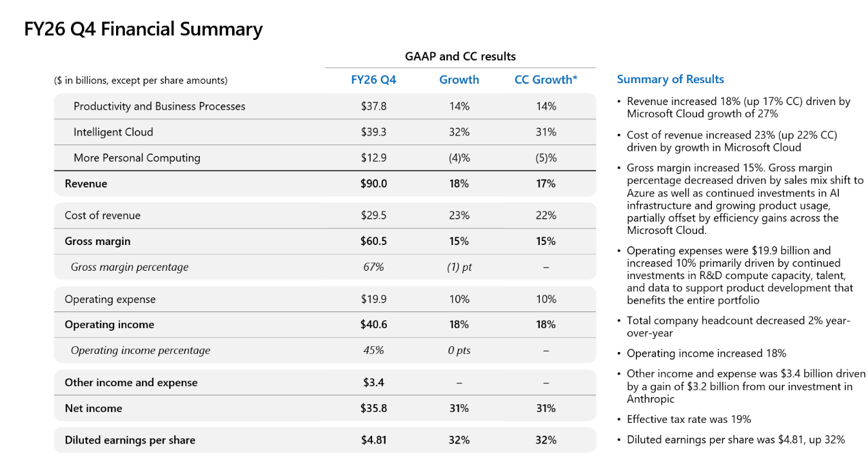Select the Effective tax rate bullet text
The image size is (868, 459).
coord(689,419)
